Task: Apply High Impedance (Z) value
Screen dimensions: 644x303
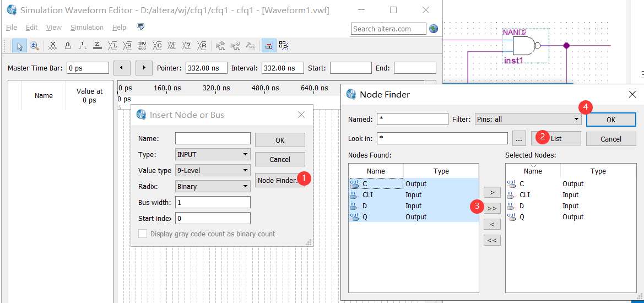Action: (98, 46)
